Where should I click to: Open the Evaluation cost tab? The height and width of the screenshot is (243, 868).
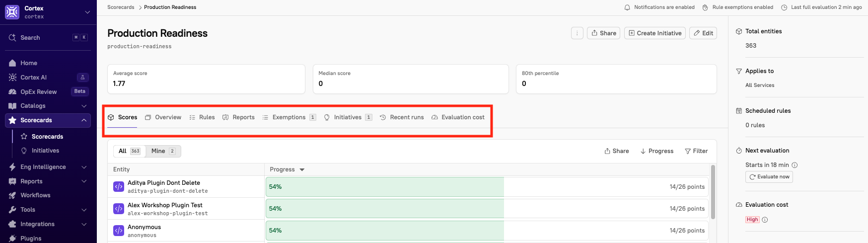click(x=458, y=117)
